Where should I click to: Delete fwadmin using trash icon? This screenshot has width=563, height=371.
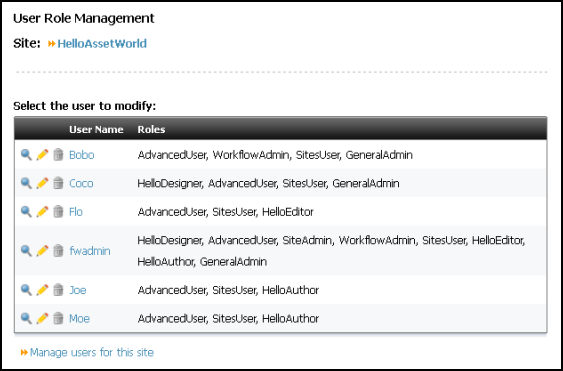(58, 251)
